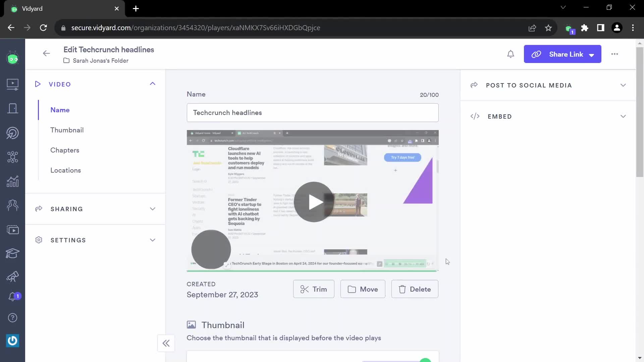Click the Vidyard browser extension icon

pos(569,28)
